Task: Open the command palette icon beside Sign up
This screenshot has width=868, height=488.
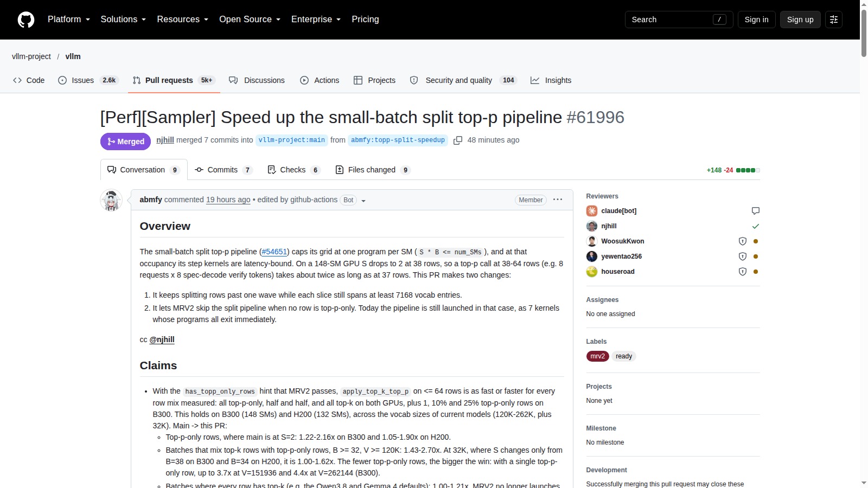Action: click(834, 20)
